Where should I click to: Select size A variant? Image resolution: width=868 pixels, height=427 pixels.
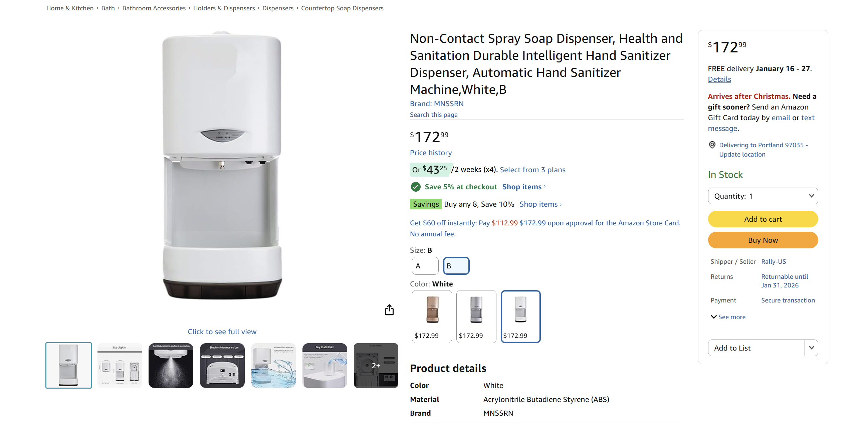425,265
